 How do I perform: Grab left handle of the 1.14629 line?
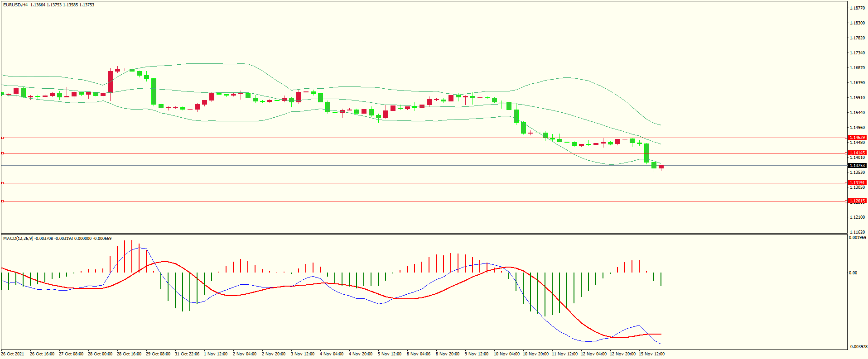3,138
